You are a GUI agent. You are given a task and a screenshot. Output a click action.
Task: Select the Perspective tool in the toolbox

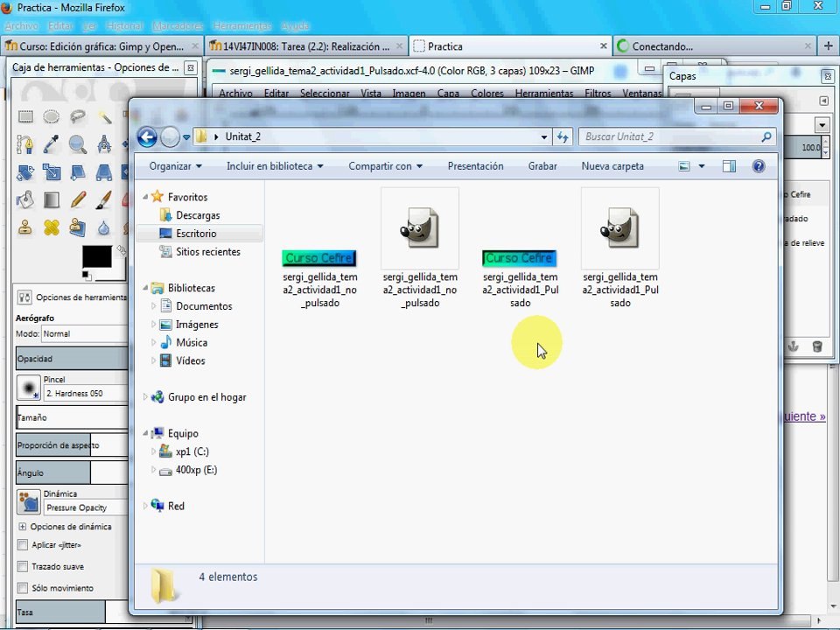click(104, 172)
